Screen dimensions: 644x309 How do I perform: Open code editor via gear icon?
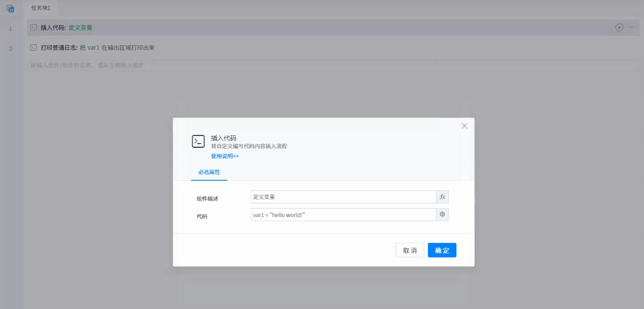442,214
